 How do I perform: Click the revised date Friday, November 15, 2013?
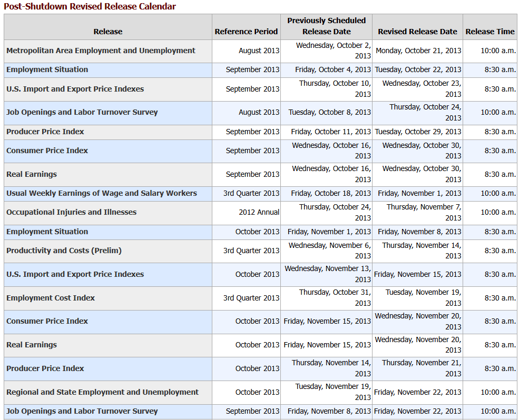click(x=418, y=274)
